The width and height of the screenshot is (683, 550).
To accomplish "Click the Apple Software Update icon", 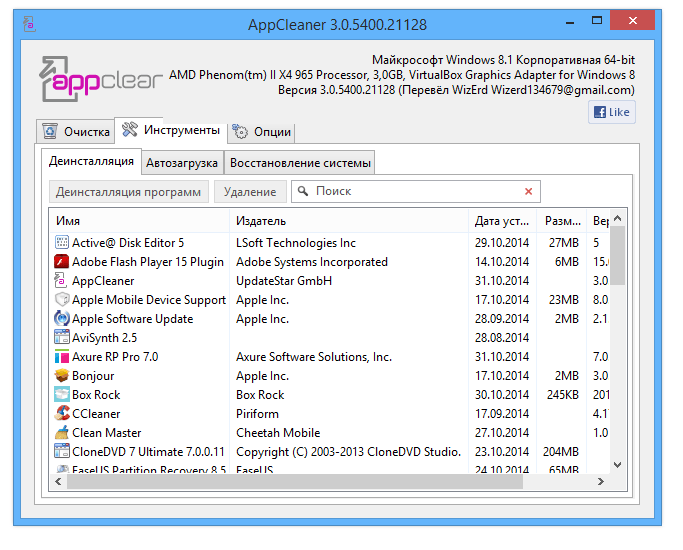I will 62,318.
